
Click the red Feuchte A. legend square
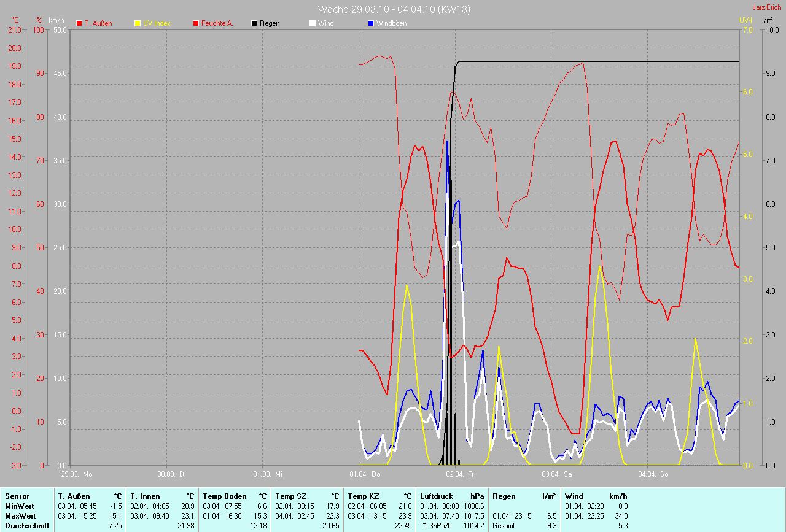196,23
